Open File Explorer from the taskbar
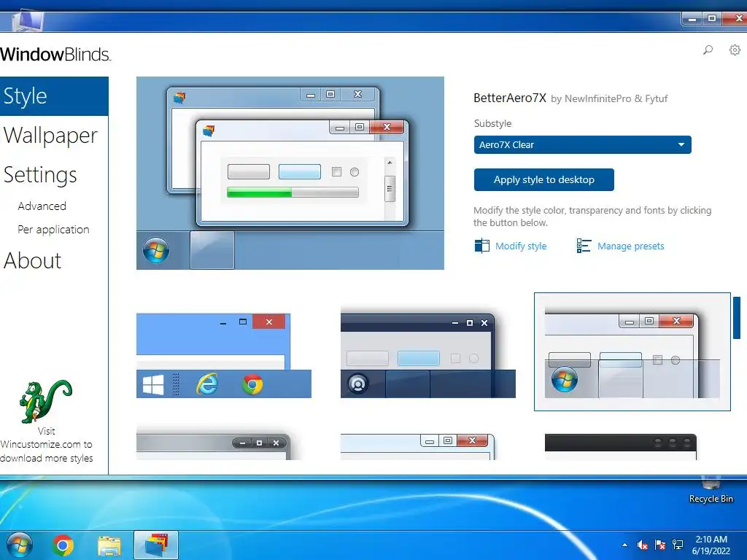 109,545
